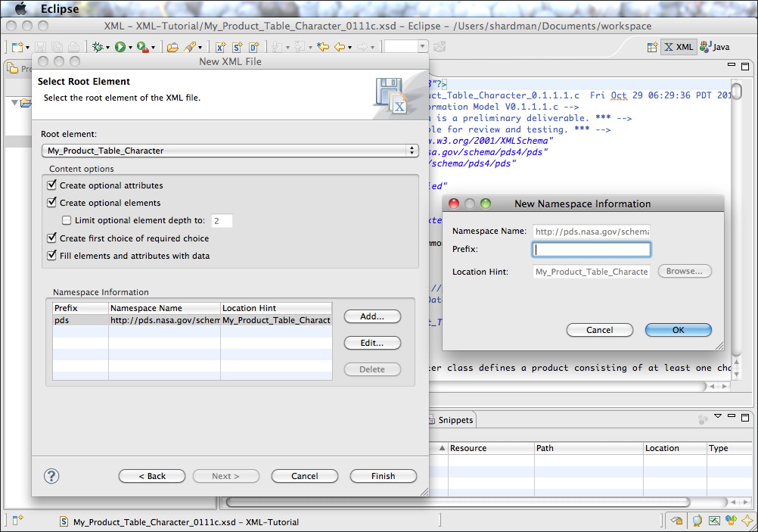Click the Last Edit Location toolbar icon
Screen dimensions: 758x532
tap(323, 47)
